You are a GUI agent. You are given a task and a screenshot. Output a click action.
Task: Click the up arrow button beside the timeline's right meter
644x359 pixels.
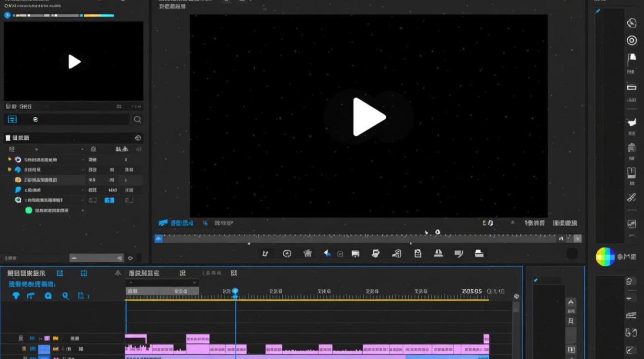pyautogui.click(x=571, y=303)
